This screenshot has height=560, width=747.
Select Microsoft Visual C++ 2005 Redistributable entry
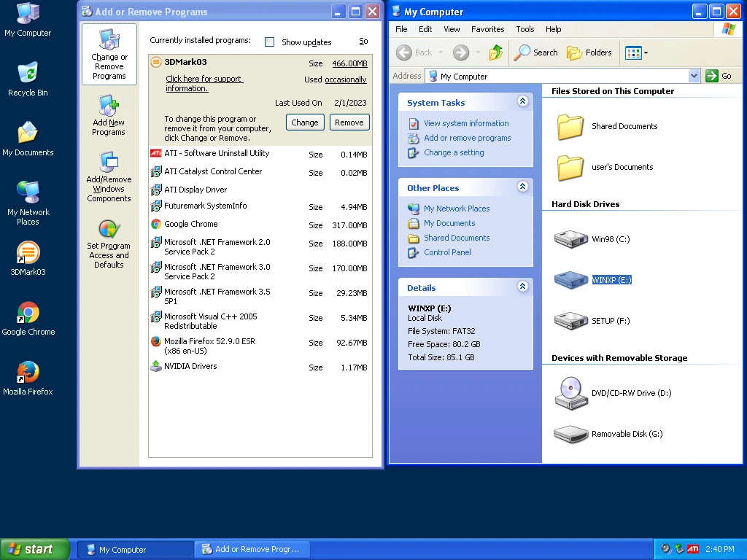click(260, 322)
